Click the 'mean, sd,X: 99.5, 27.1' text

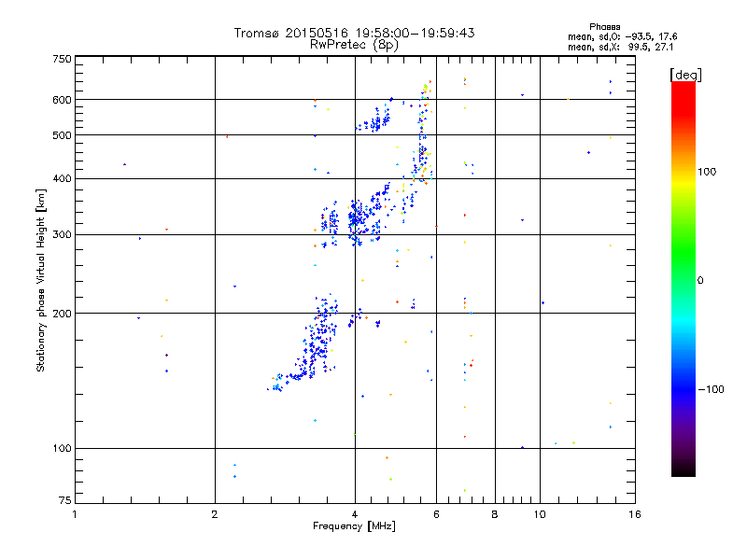[x=620, y=47]
